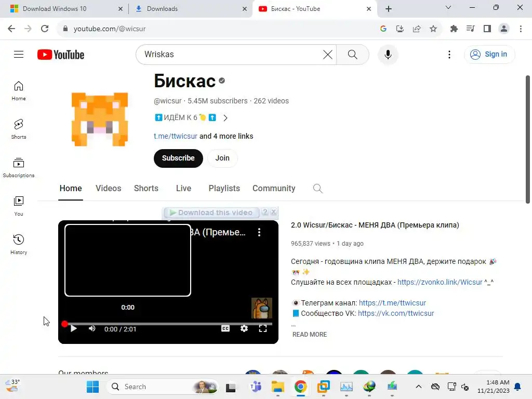The width and height of the screenshot is (532, 399).
Task: Switch to the channel Shorts tab
Action: coord(146,188)
